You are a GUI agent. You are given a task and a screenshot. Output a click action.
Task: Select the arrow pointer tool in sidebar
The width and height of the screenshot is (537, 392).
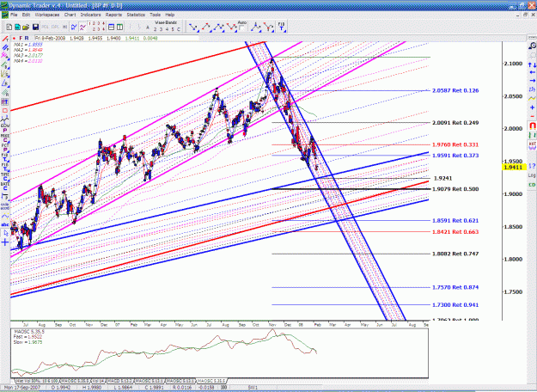(5, 233)
